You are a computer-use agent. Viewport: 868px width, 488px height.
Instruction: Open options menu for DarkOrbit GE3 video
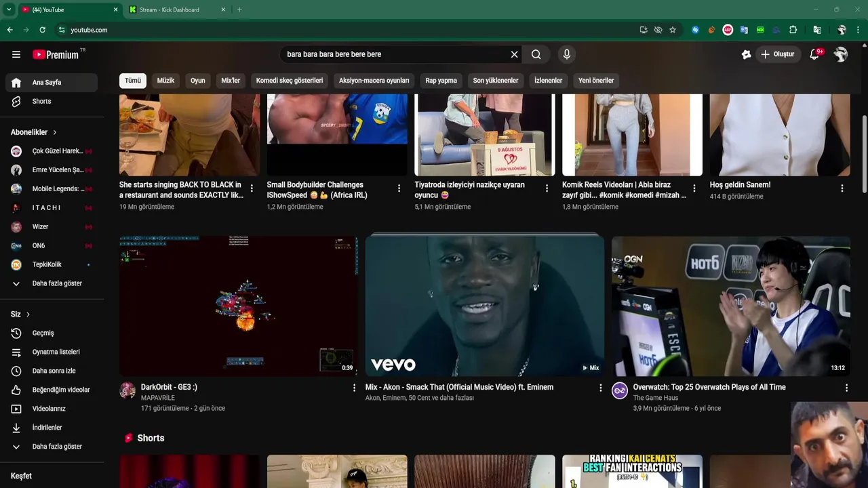(x=354, y=388)
